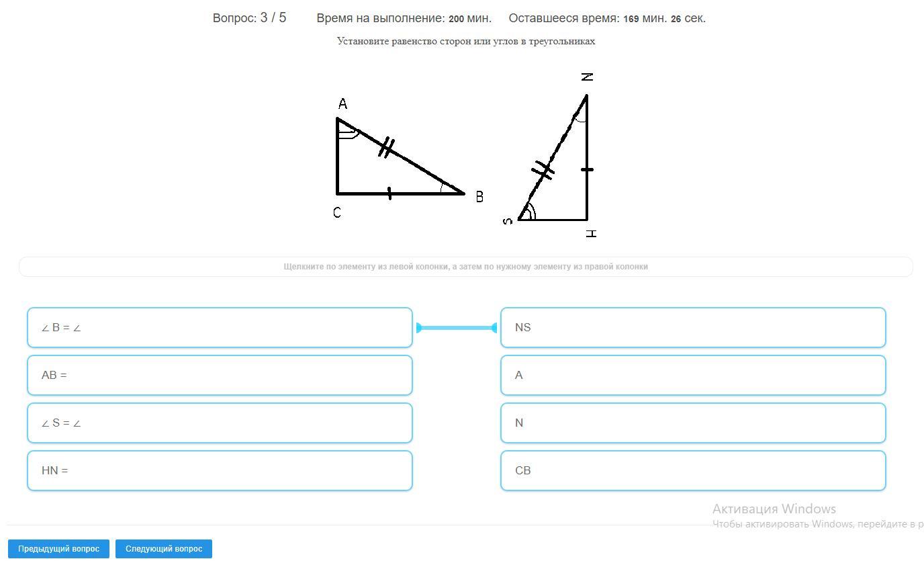Select the 'N' answer option
924x561 pixels.
[693, 423]
